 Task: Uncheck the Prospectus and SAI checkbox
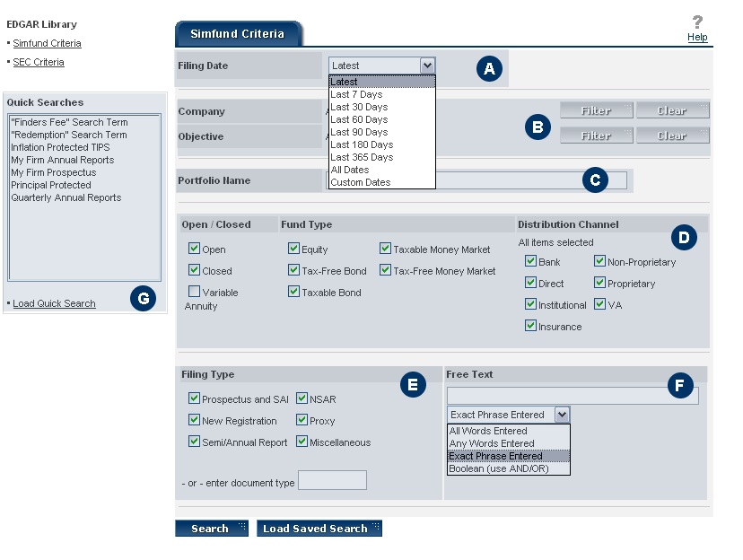[x=194, y=399]
